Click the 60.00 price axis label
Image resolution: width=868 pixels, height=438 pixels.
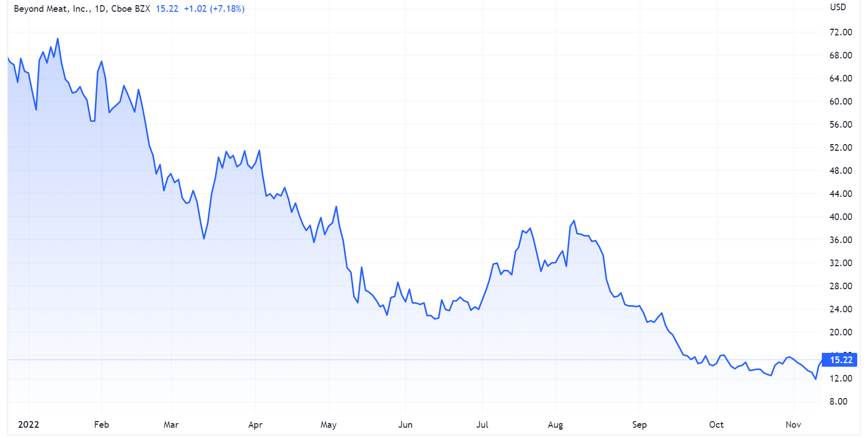(841, 102)
